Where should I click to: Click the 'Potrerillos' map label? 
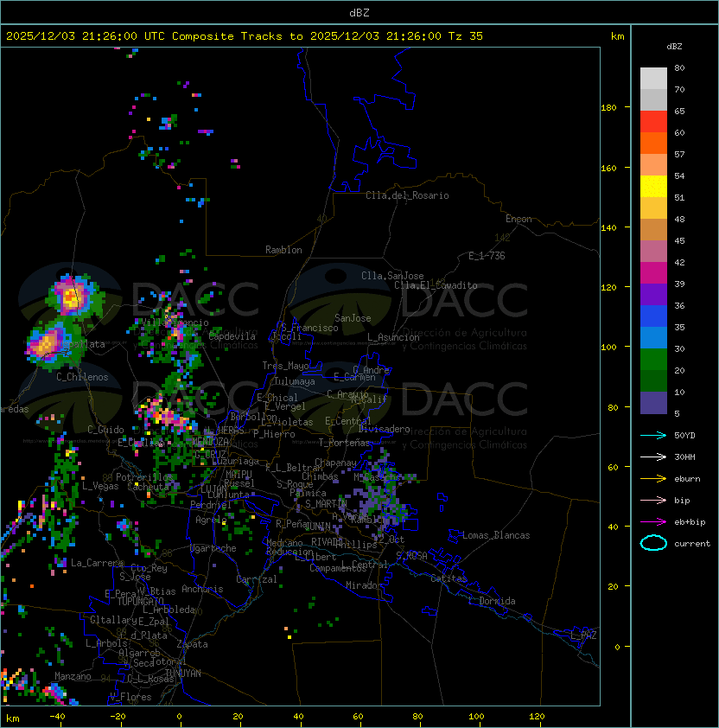click(144, 477)
